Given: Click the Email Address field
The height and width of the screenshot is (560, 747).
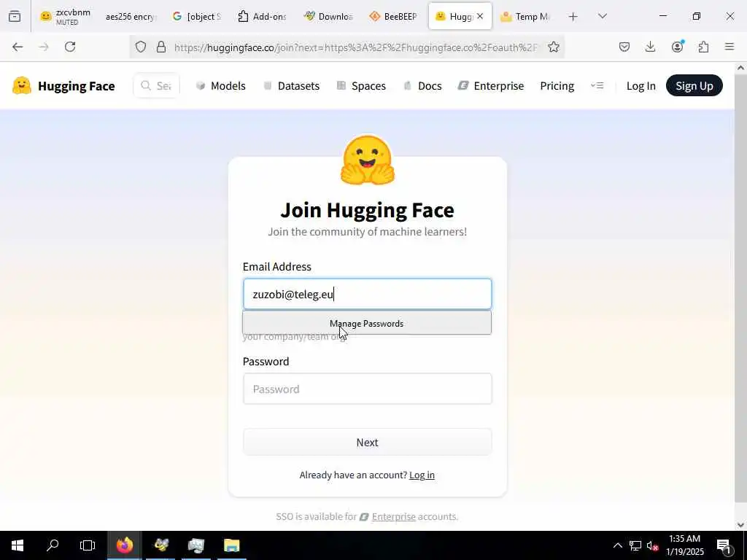Looking at the screenshot, I should (x=368, y=294).
